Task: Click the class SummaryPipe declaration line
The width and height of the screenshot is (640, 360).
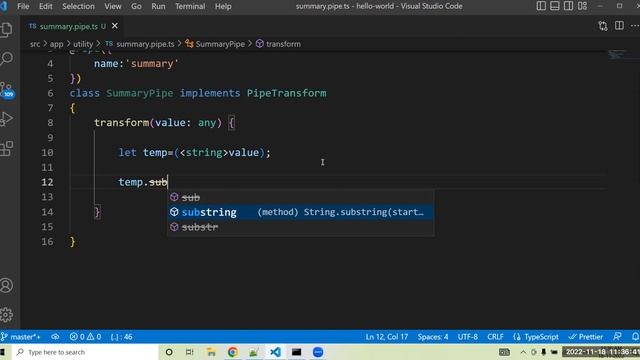Action: coord(198,93)
